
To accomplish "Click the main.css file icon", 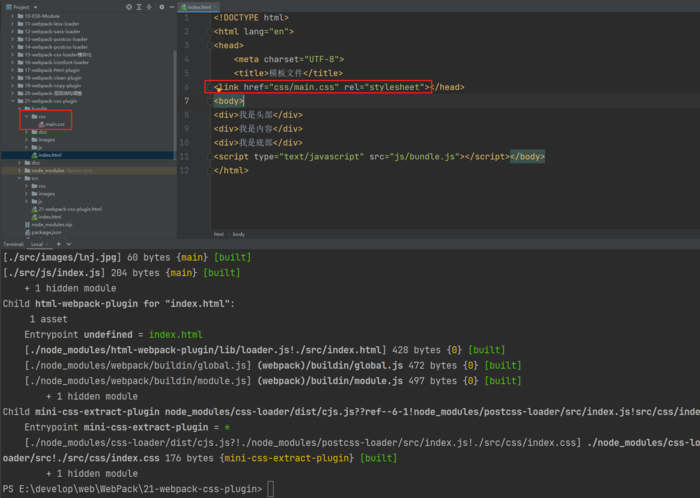I will 41,124.
